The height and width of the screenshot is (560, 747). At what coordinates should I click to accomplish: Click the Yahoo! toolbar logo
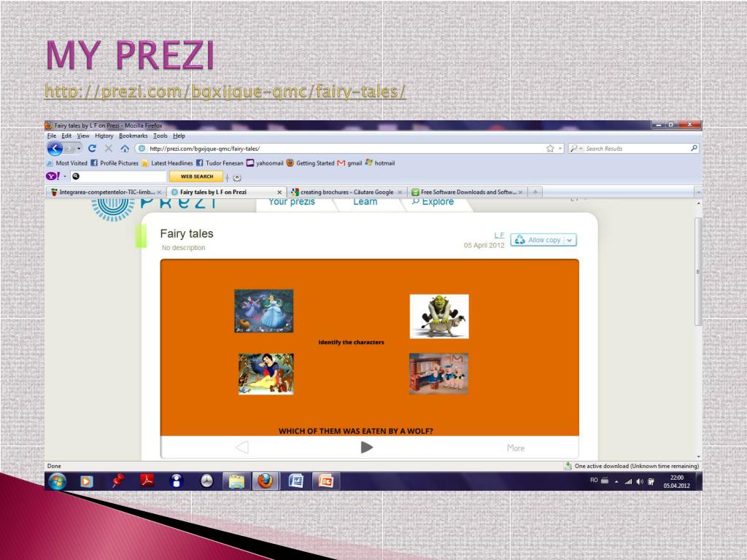pos(53,176)
